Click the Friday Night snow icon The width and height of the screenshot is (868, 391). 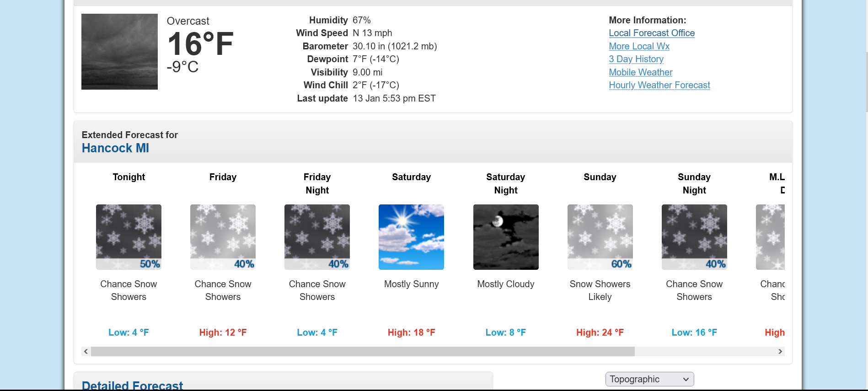[317, 237]
